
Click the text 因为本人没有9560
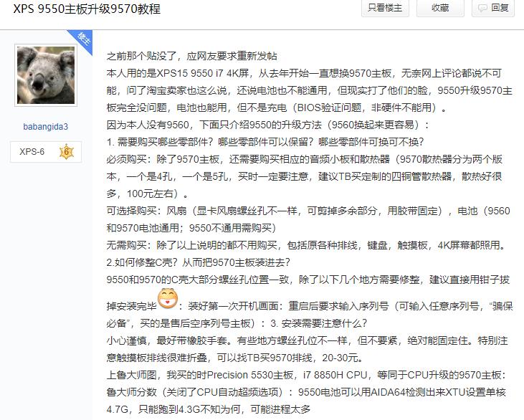[148, 125]
